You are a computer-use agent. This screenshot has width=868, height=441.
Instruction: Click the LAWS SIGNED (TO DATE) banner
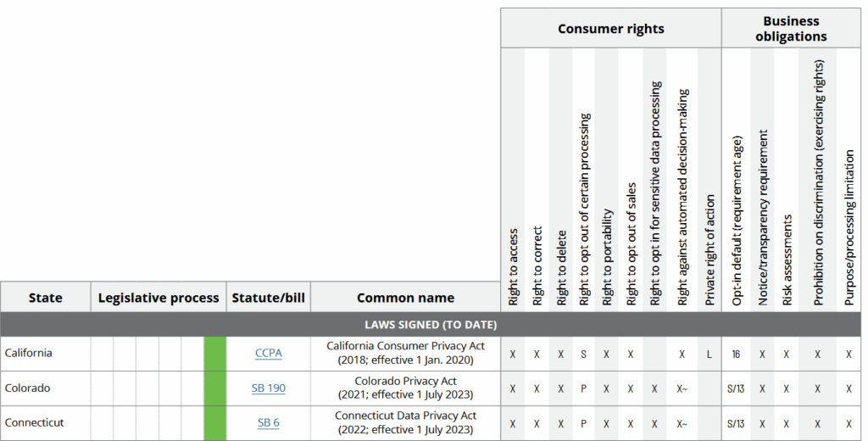[431, 325]
